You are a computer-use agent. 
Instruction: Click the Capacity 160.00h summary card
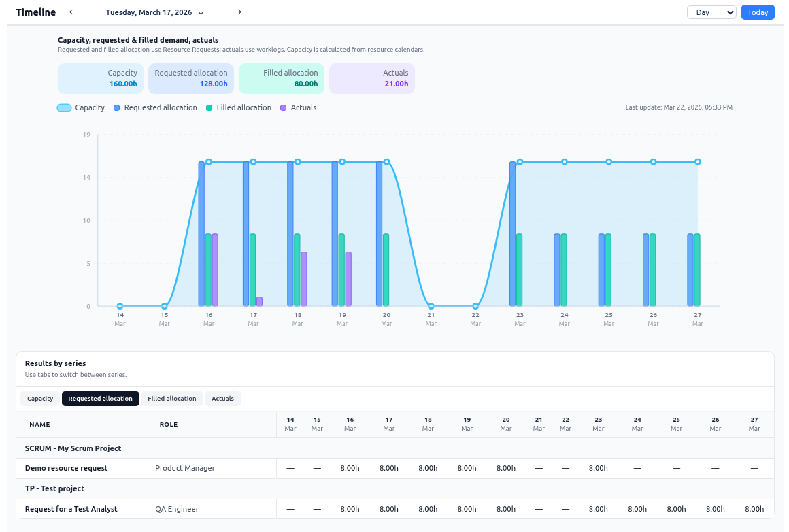(100, 78)
